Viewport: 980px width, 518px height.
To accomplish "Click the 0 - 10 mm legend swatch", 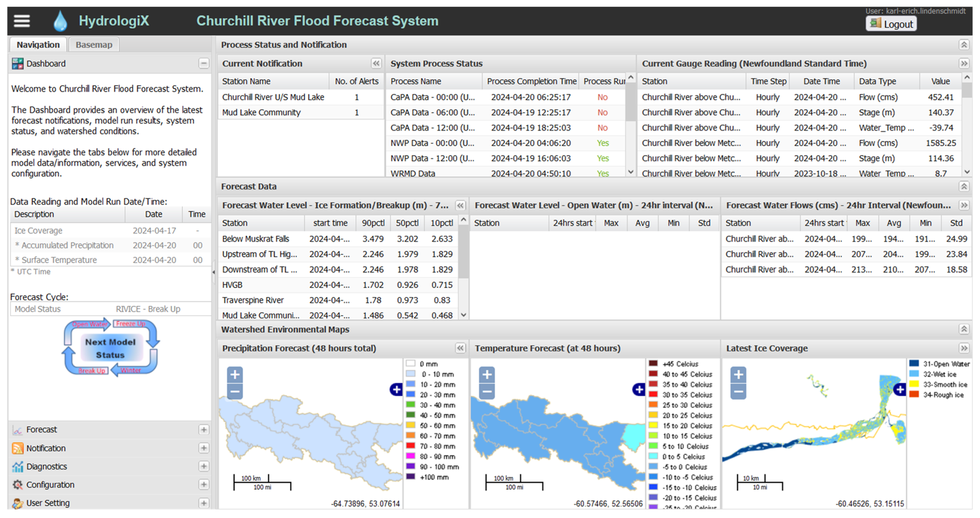I will [411, 374].
